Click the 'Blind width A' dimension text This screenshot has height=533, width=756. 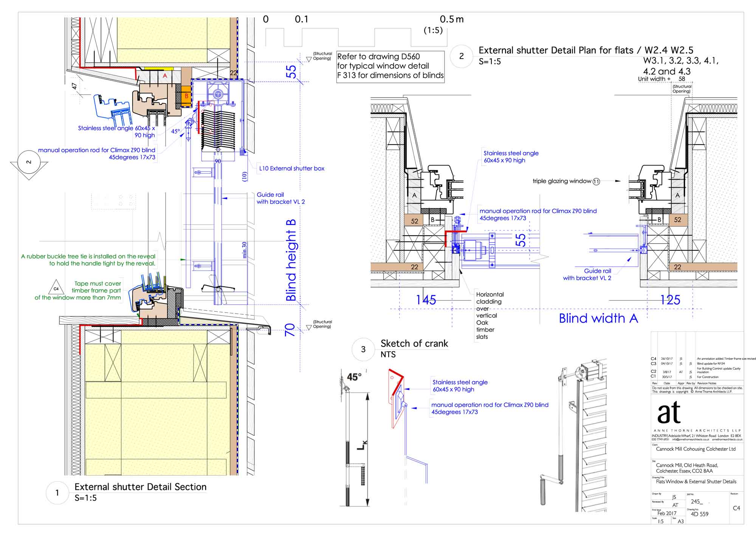[598, 319]
